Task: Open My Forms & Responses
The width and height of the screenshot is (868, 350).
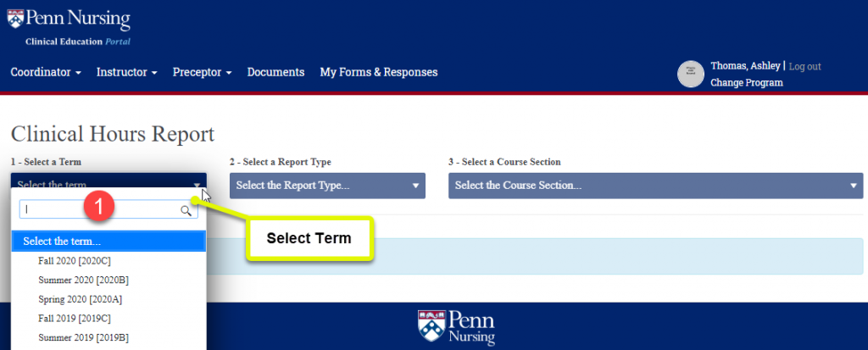Action: pyautogui.click(x=378, y=73)
